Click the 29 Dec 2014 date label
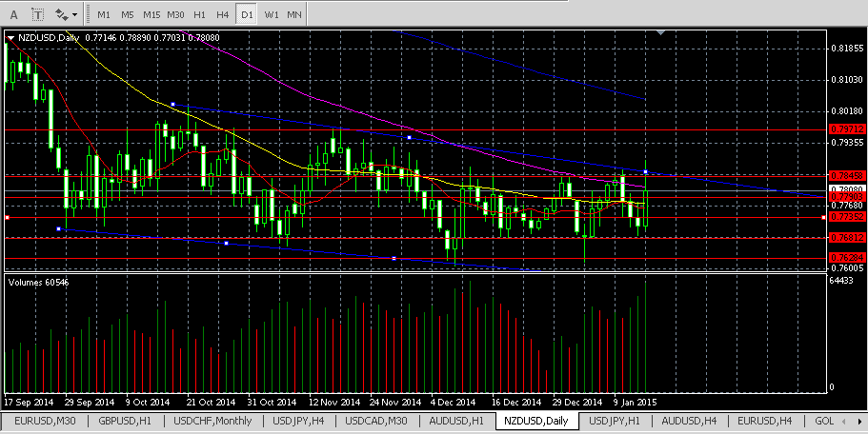Viewport: 868px width, 434px height. click(577, 402)
